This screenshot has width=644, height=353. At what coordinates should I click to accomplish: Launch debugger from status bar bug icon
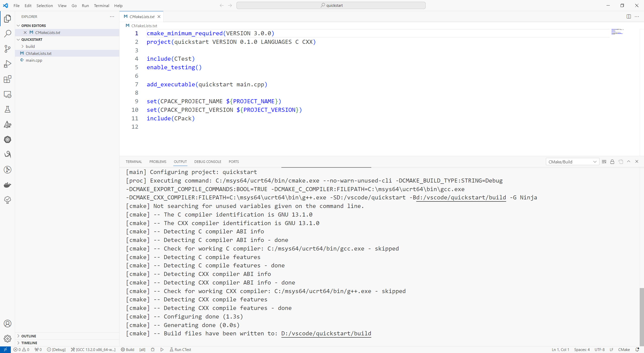[x=153, y=349]
